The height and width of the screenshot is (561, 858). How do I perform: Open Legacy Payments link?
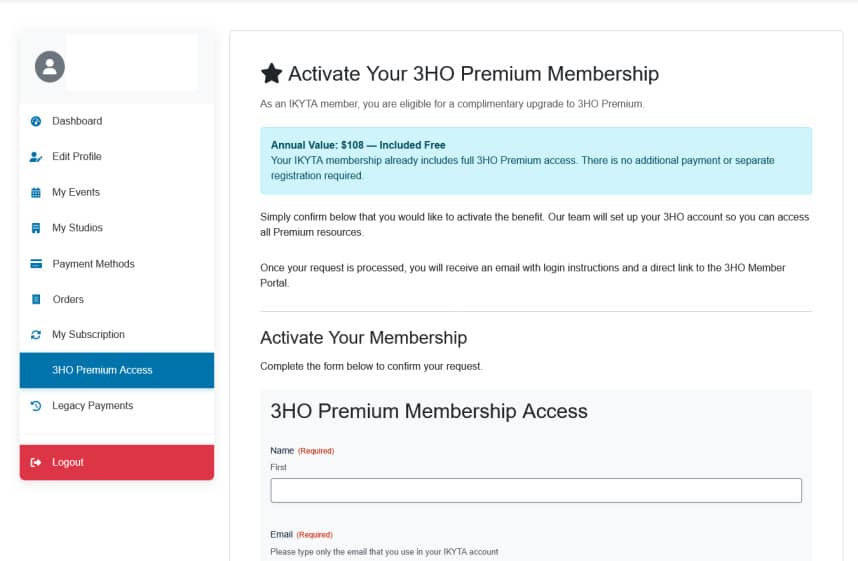[x=92, y=406]
